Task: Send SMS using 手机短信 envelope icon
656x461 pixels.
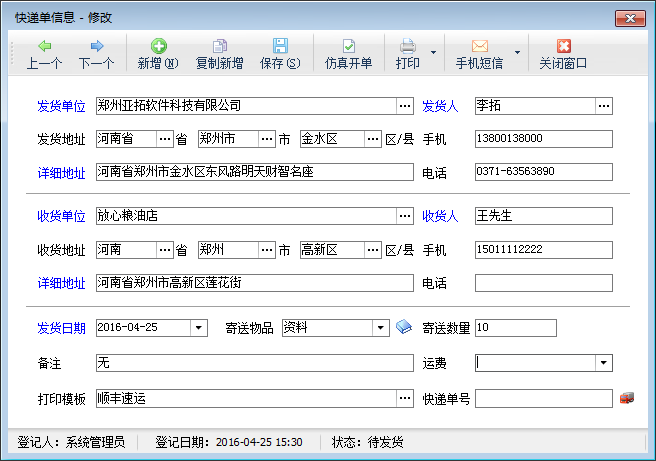Action: 479,46
